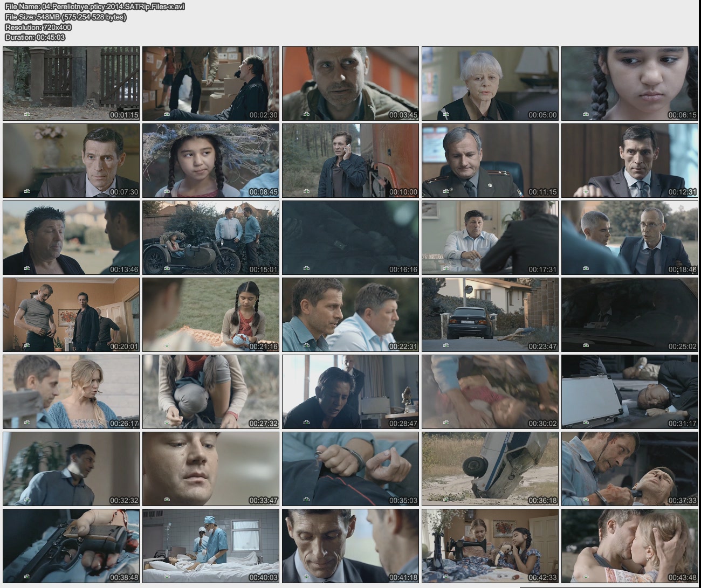The image size is (701, 588).
Task: Click the Duration 00:45:03 text
Action: pyautogui.click(x=35, y=37)
